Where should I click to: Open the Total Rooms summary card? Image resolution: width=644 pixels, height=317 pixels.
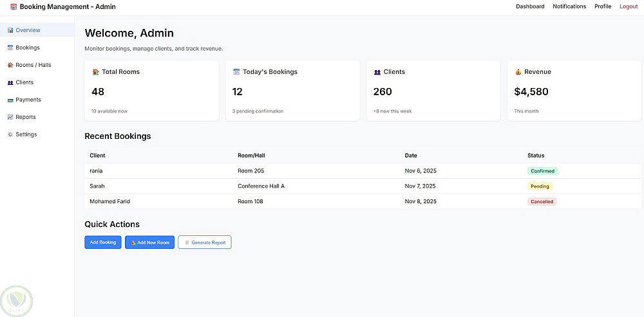[x=151, y=91]
